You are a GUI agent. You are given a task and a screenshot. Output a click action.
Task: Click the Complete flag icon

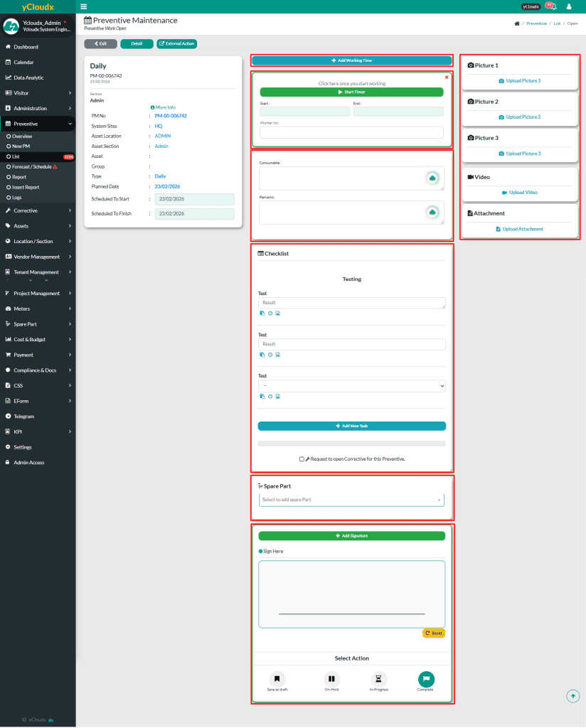426,678
